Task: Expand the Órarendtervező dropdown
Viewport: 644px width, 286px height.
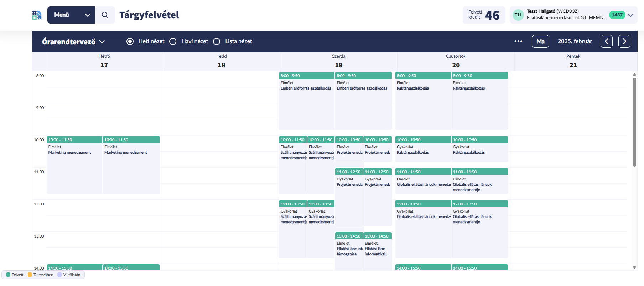Action: coord(73,41)
